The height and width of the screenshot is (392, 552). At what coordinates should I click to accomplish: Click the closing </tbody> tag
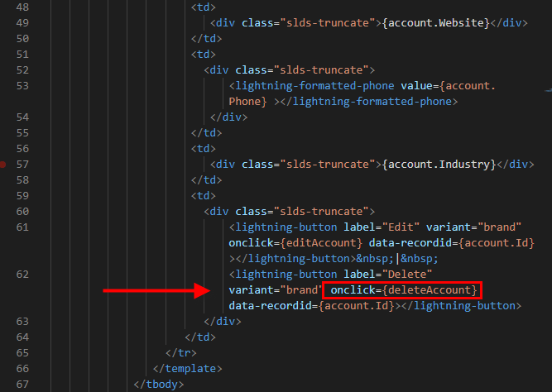159,385
